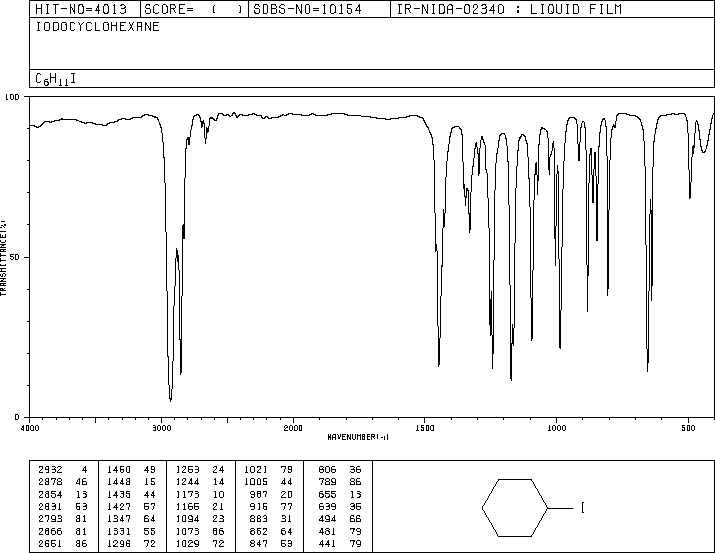The height and width of the screenshot is (553, 715).
Task: Click the 1000 wavenumber axis tick label
Action: [x=556, y=428]
